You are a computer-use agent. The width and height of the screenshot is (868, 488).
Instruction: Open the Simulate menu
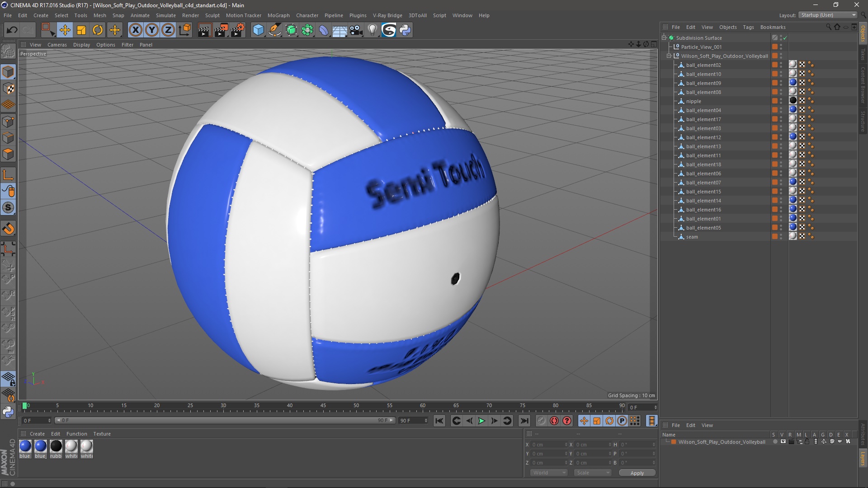(165, 15)
